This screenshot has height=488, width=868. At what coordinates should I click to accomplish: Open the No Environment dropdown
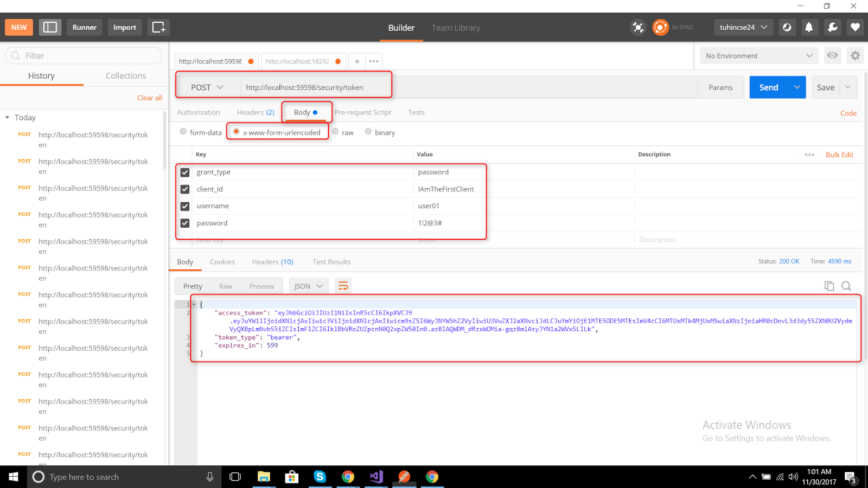tap(758, 55)
